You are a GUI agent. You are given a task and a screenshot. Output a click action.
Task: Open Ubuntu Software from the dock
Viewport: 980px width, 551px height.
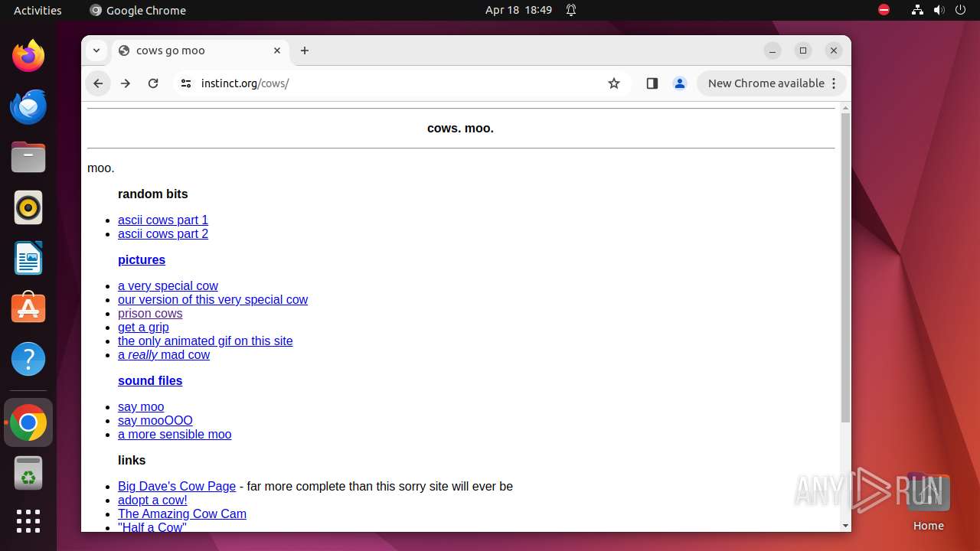[28, 308]
